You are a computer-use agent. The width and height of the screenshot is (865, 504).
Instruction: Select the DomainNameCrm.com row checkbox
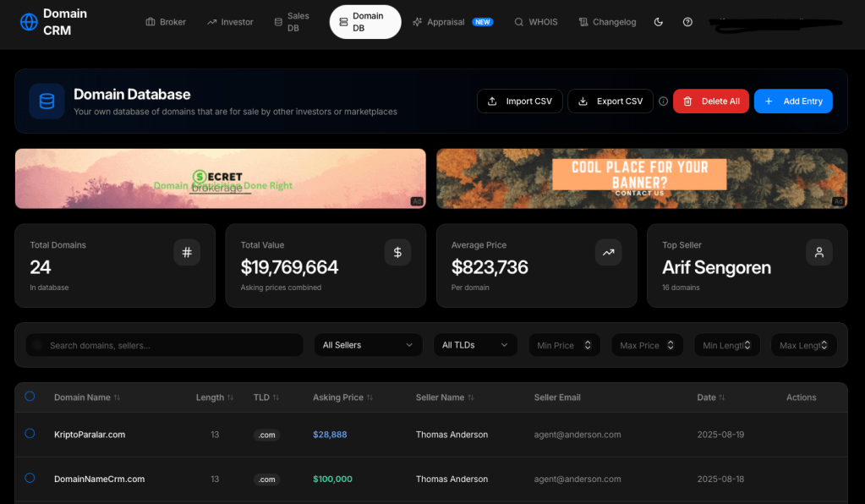click(30, 478)
